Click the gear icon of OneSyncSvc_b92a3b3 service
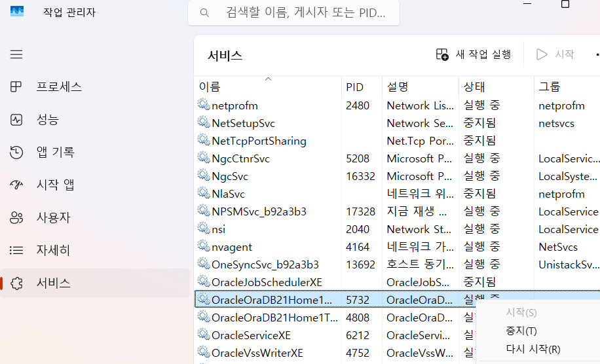 coord(204,263)
